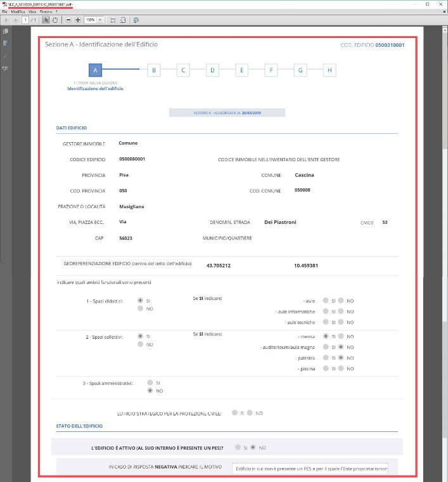Screen dimensions: 448x482
Task: Zoom out with the minus icon
Action: point(68,20)
